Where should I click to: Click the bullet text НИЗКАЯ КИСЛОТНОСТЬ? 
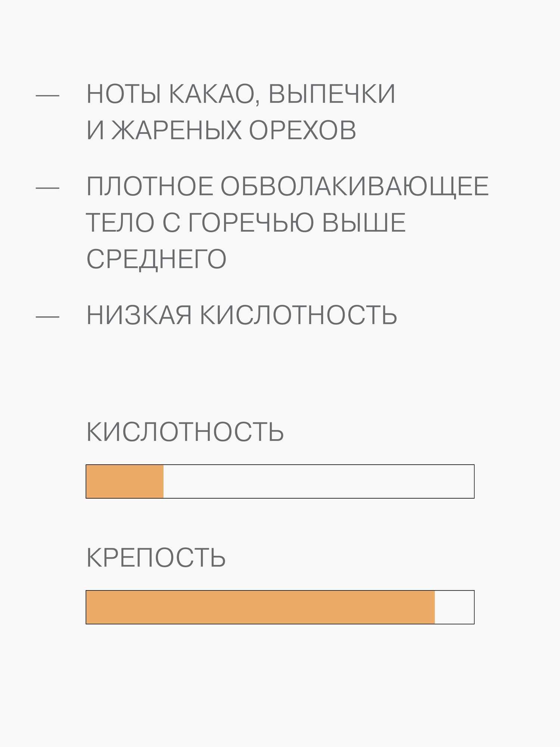coord(242,315)
